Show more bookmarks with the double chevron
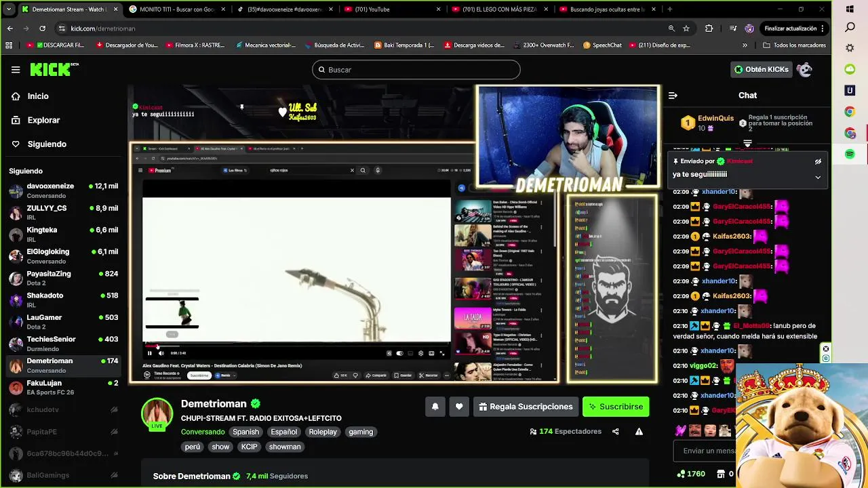Viewport: 868px width, 488px height. 745,45
